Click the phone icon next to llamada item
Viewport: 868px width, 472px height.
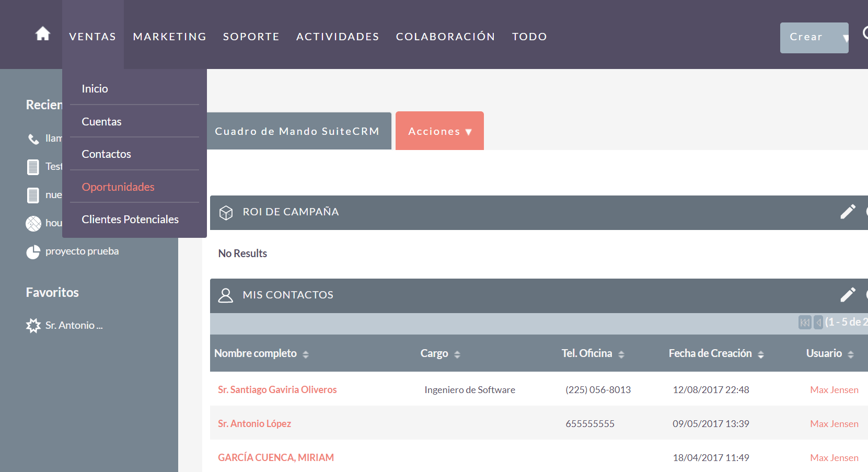pos(32,138)
